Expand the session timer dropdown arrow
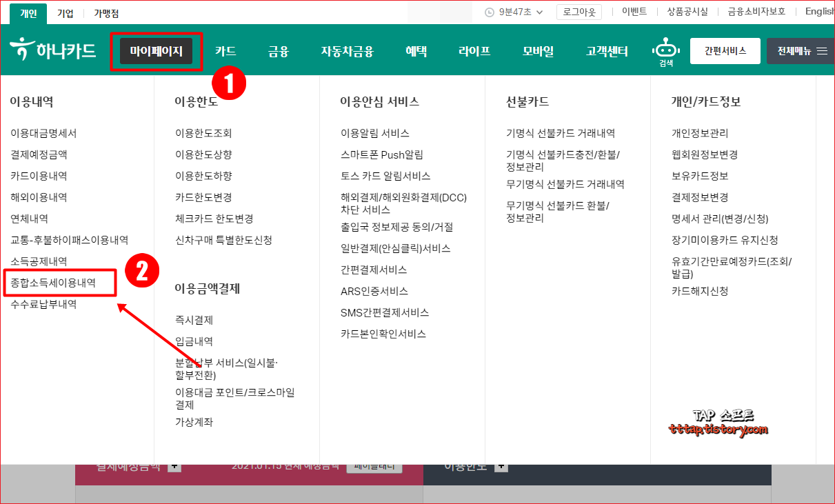The image size is (835, 504). point(539,12)
